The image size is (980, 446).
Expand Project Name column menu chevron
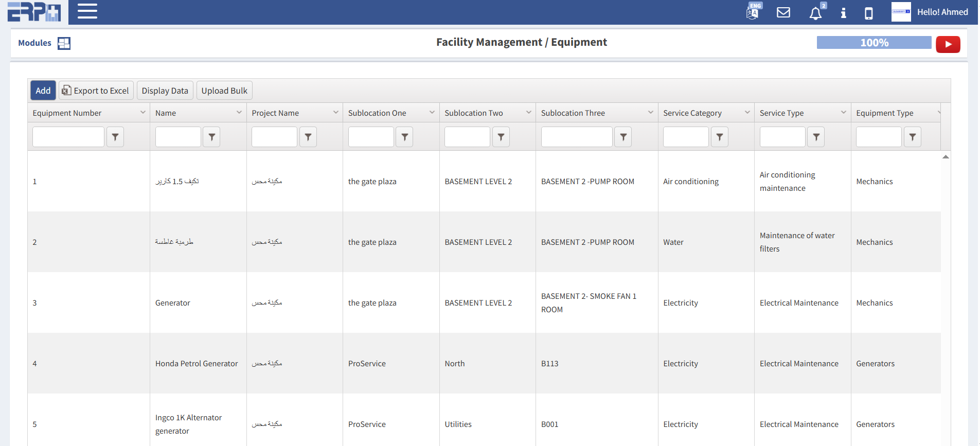coord(335,113)
